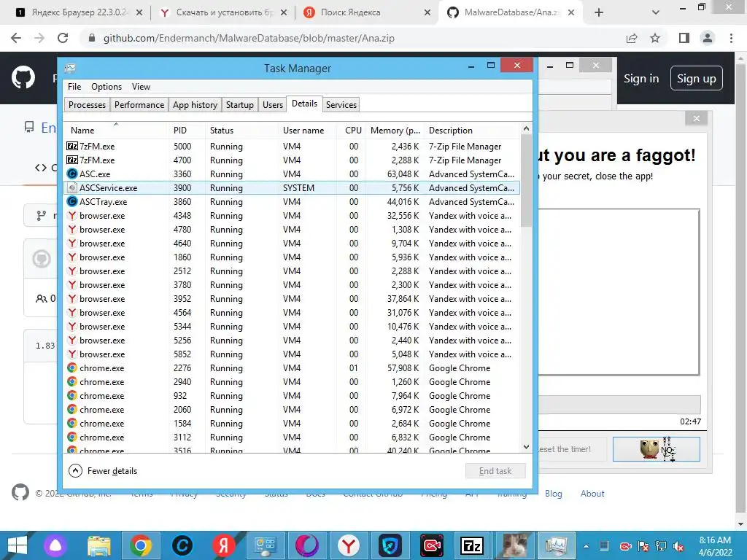Toggle the Chrome side panel
The width and height of the screenshot is (747, 560).
684,38
